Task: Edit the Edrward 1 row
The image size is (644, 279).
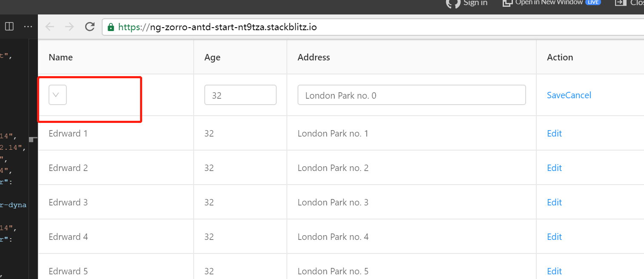Action: pyautogui.click(x=554, y=134)
